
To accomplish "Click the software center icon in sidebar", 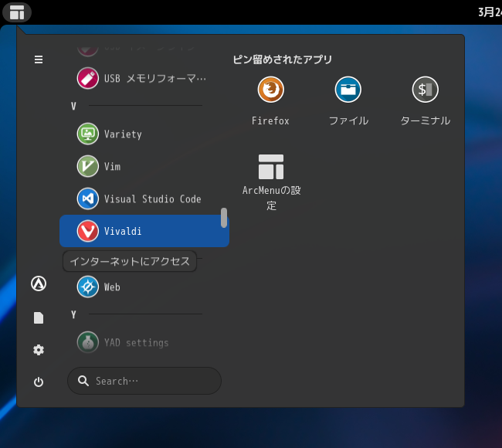I will point(39,283).
